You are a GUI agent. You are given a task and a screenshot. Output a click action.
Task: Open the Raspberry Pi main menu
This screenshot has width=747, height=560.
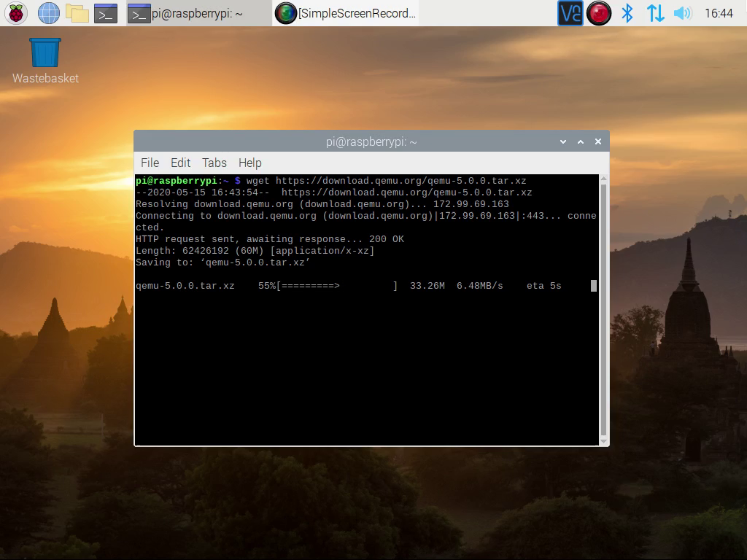[x=16, y=13]
